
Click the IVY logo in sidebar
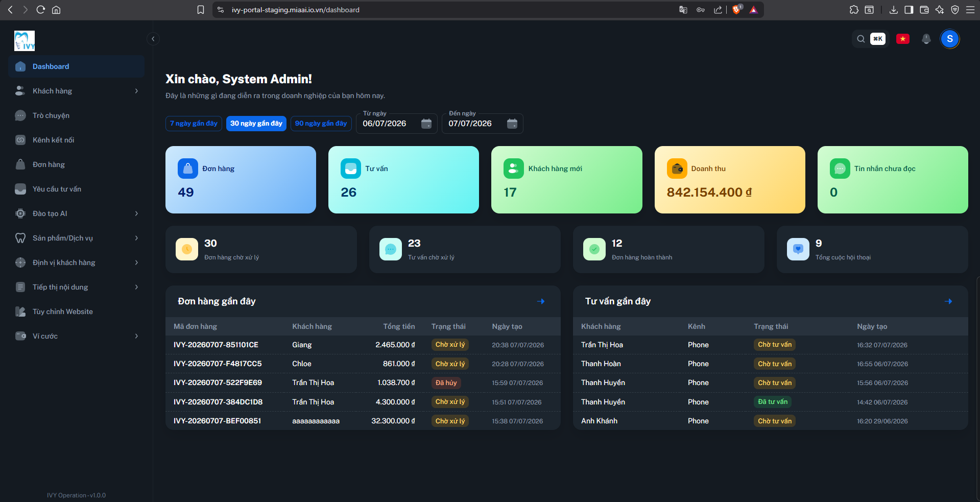click(25, 41)
